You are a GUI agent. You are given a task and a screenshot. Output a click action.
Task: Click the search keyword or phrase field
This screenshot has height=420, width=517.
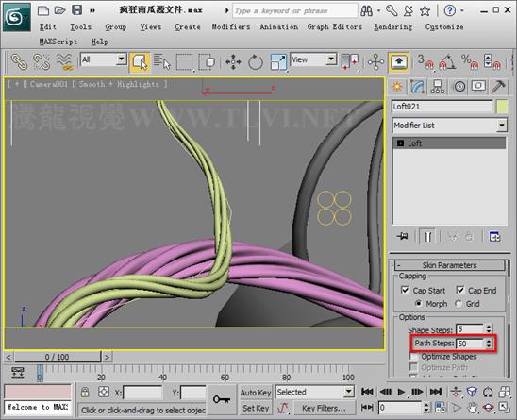click(294, 11)
